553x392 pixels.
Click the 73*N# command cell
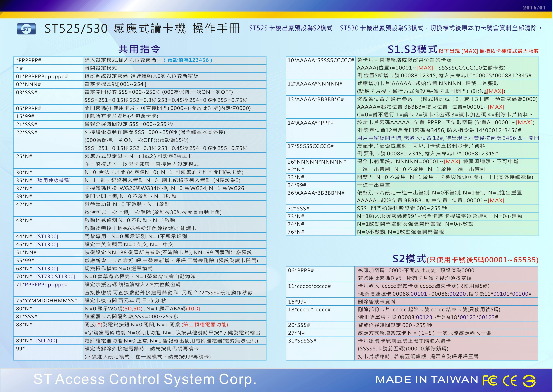coord(321,216)
